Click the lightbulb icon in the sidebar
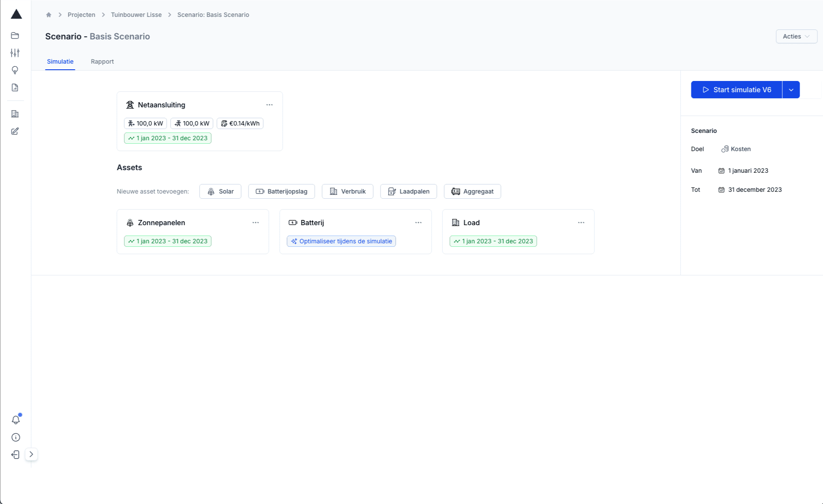This screenshot has height=504, width=823. pyautogui.click(x=15, y=70)
